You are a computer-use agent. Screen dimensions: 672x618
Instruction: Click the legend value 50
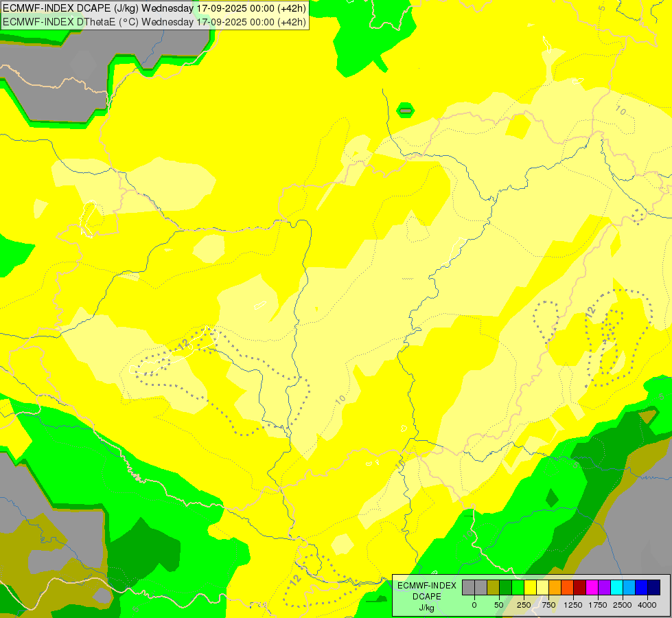point(499,605)
